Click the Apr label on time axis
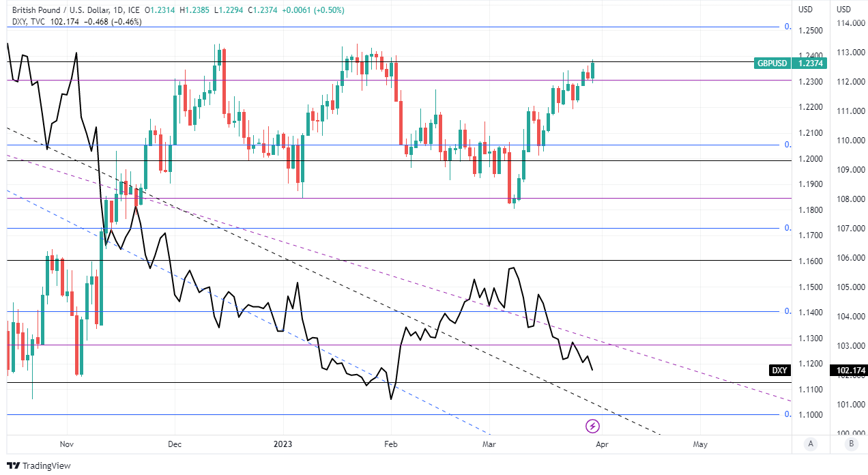Image resolution: width=868 pixels, height=475 pixels. click(602, 444)
